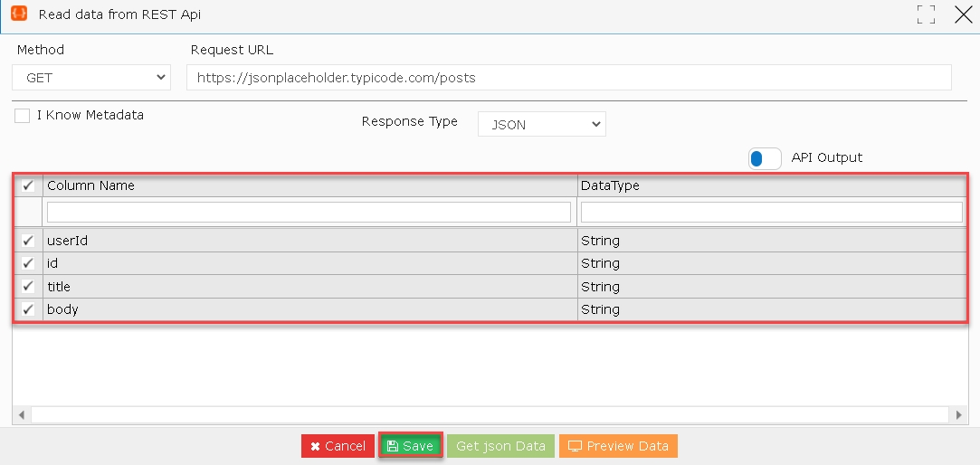Click the DataType filter box

coord(771,213)
